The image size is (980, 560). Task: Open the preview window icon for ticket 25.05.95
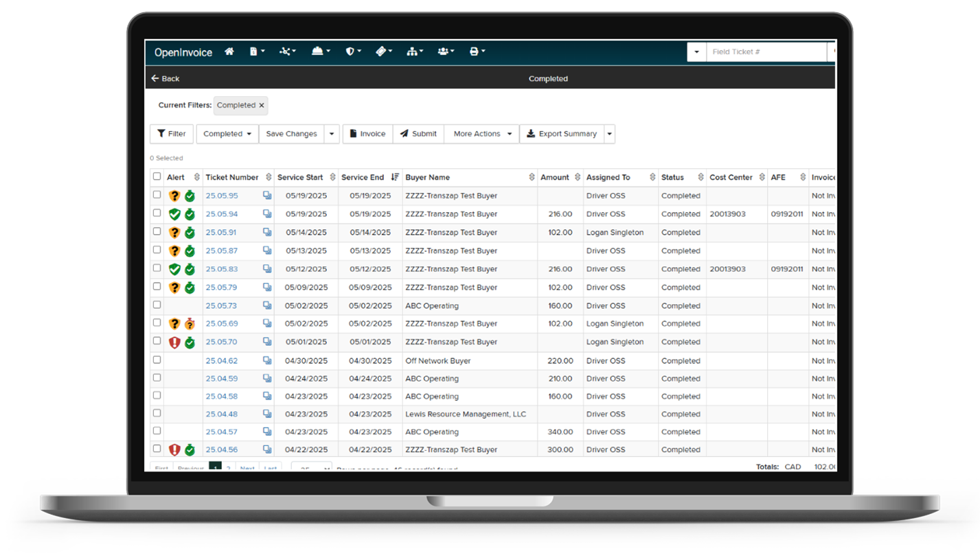pyautogui.click(x=267, y=196)
